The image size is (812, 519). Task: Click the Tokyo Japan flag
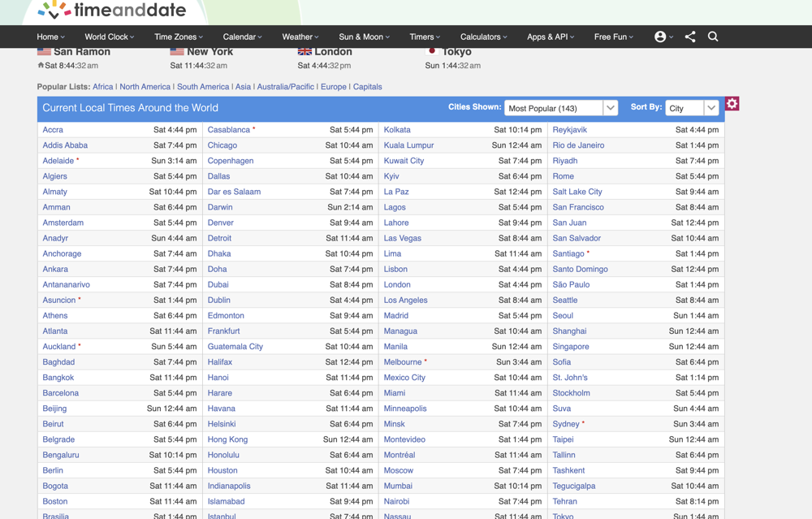click(432, 50)
